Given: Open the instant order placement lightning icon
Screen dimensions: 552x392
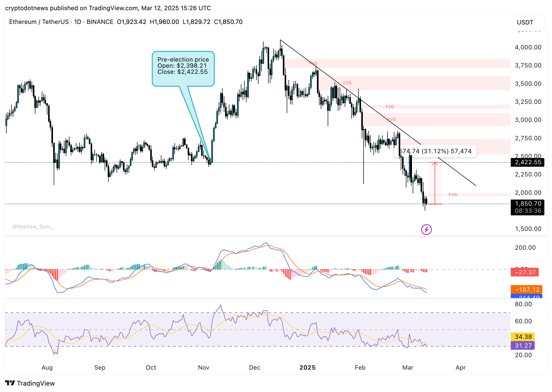Looking at the screenshot, I should pos(426,230).
